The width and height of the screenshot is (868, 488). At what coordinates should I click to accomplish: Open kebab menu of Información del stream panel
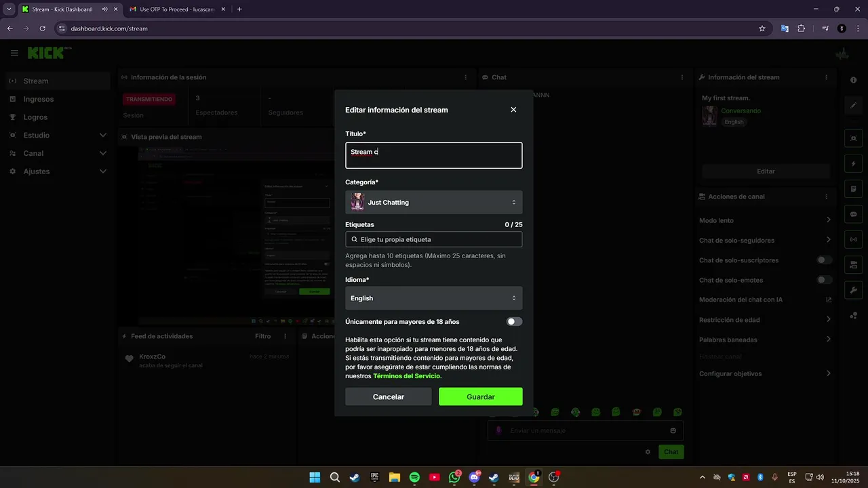coord(826,77)
